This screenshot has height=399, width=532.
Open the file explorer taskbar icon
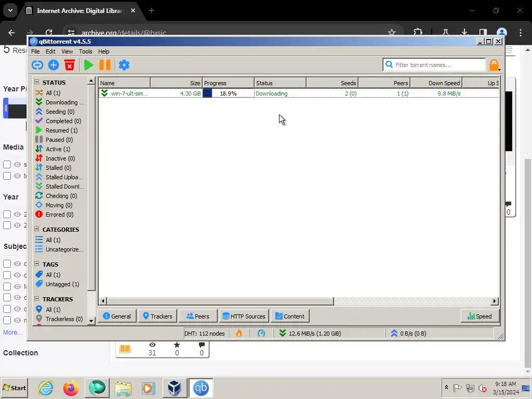(x=123, y=388)
